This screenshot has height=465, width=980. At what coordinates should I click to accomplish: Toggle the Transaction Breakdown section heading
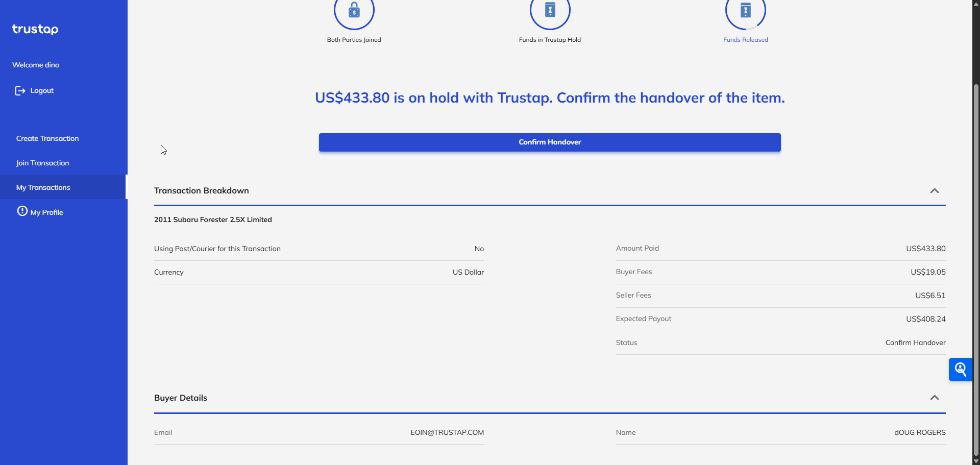tap(202, 191)
